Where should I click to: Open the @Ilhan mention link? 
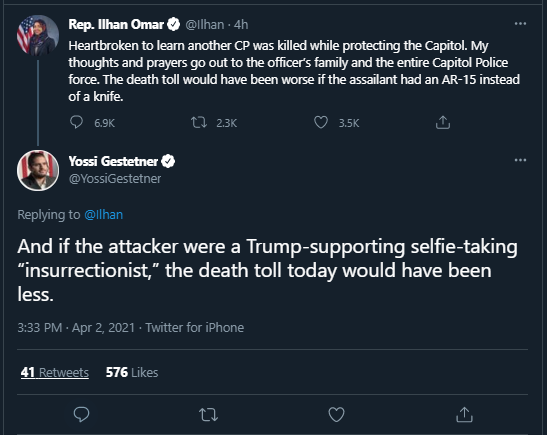[x=104, y=215]
